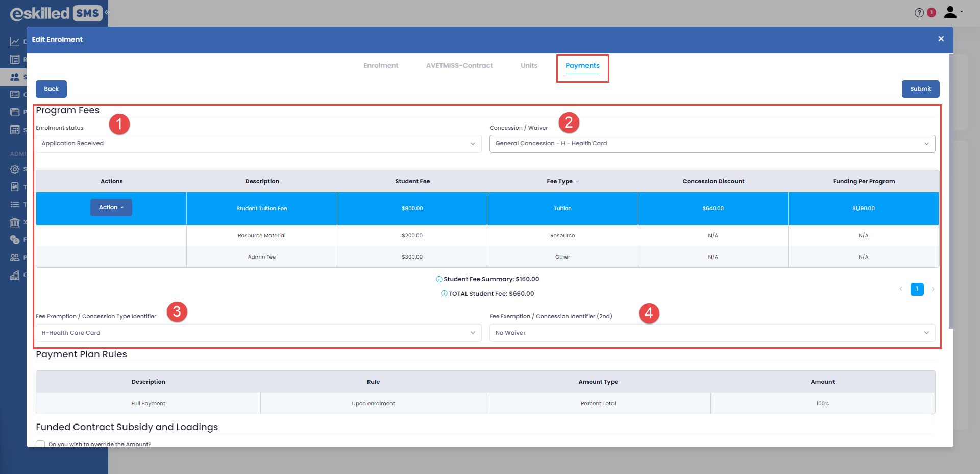Close the Edit Enrolment dialog

pyautogui.click(x=941, y=39)
